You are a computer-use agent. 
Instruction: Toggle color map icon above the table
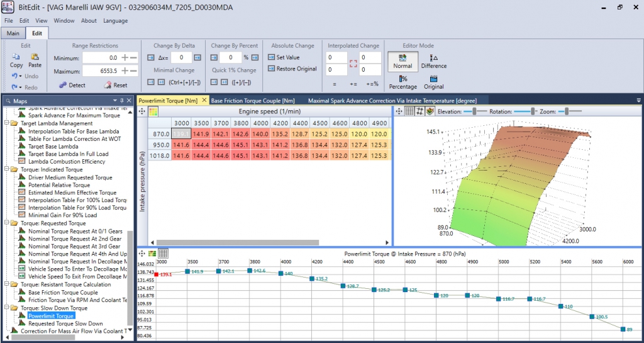click(153, 111)
